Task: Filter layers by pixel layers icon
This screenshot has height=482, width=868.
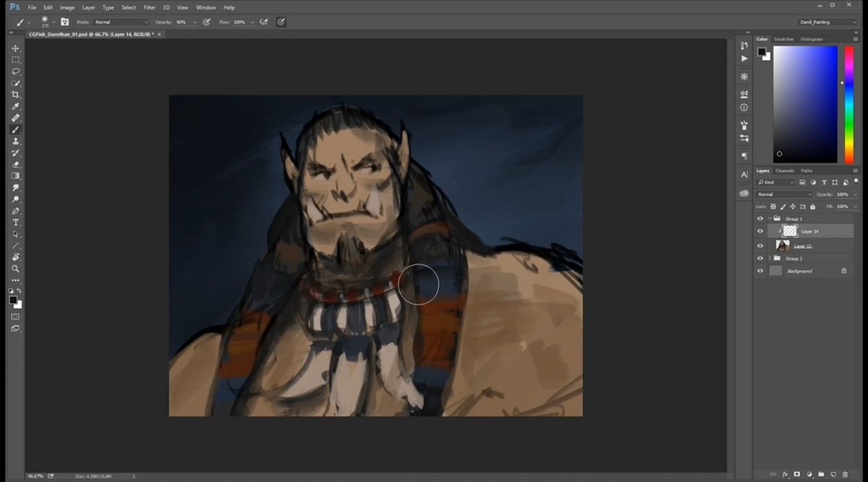Action: pos(802,182)
